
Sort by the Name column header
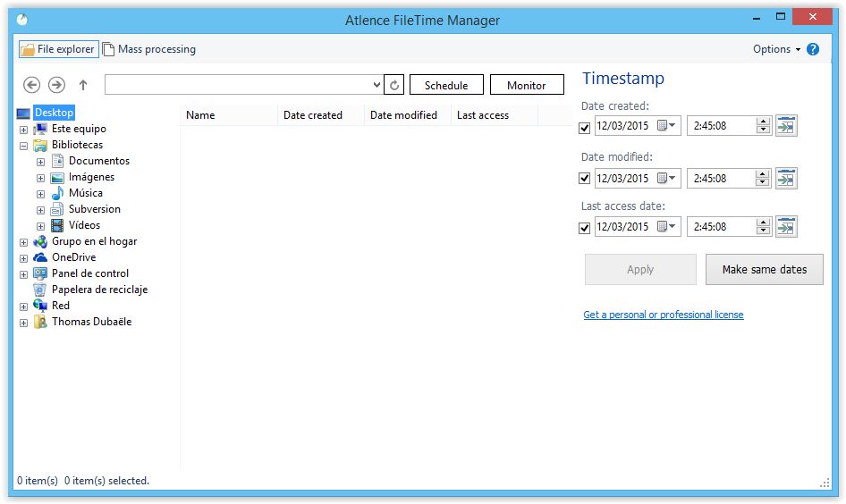click(229, 115)
